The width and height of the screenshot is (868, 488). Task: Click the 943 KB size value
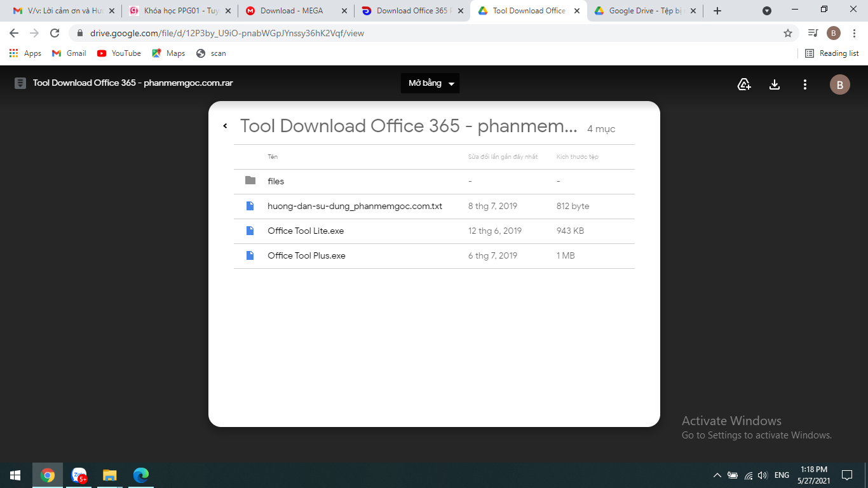[570, 231]
